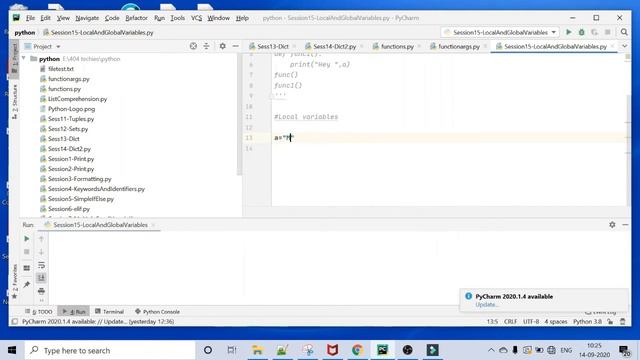This screenshot has width=640, height=360.
Task: Show the hidden editor tabs list
Action: tap(624, 46)
